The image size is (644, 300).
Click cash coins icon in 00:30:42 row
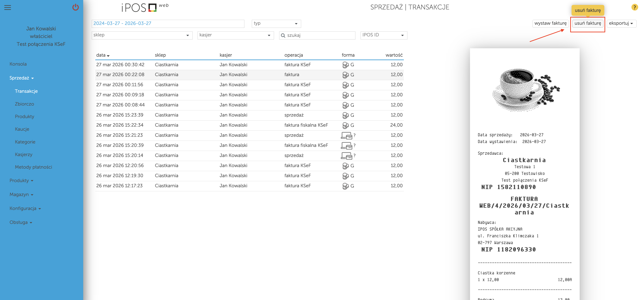[x=346, y=65]
